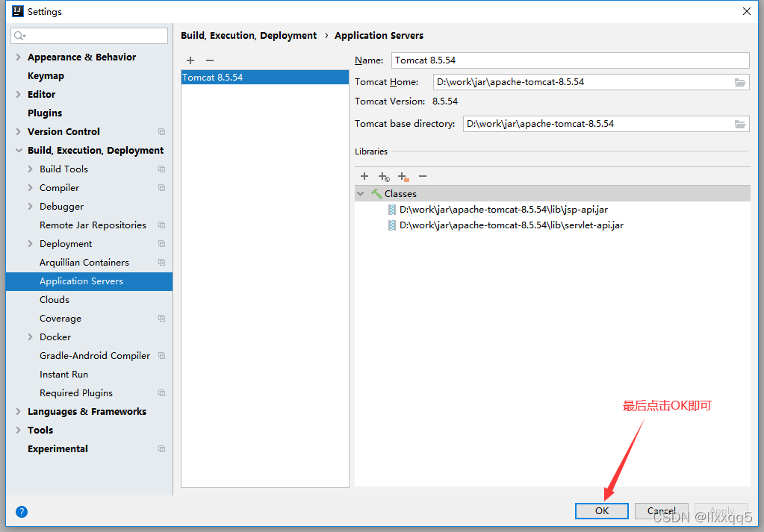764x532 pixels.
Task: Open Experimental settings page
Action: [58, 448]
